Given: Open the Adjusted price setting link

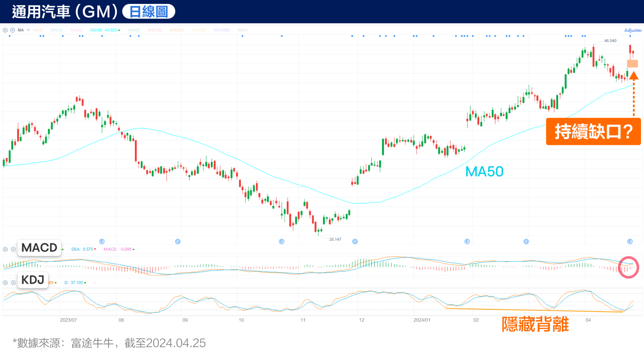Looking at the screenshot, I should point(633,30).
